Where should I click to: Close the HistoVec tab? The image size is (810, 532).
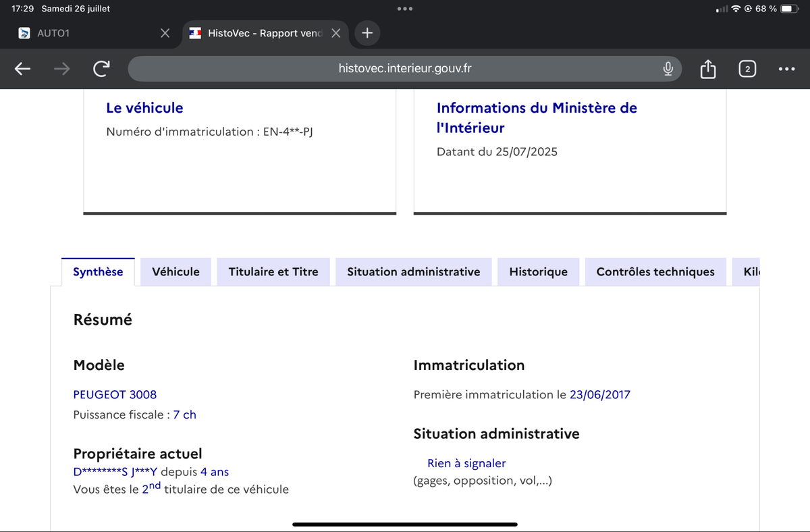pos(335,33)
